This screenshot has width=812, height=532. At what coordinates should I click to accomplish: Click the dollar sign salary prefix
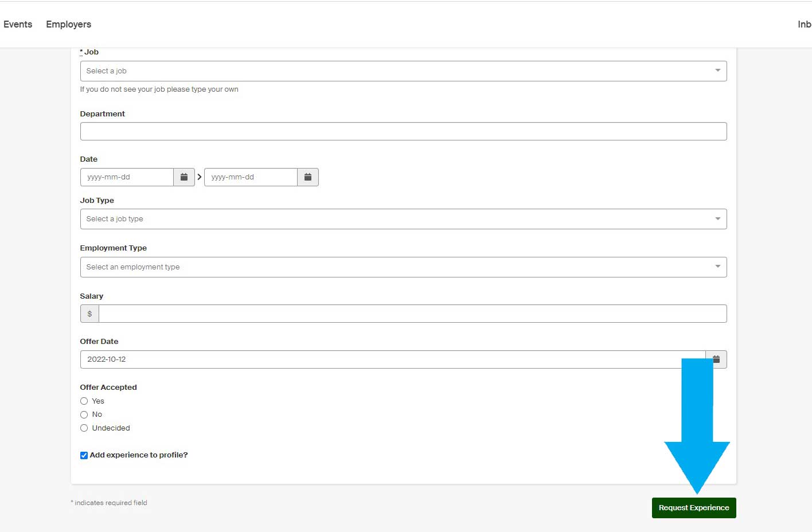click(x=89, y=314)
